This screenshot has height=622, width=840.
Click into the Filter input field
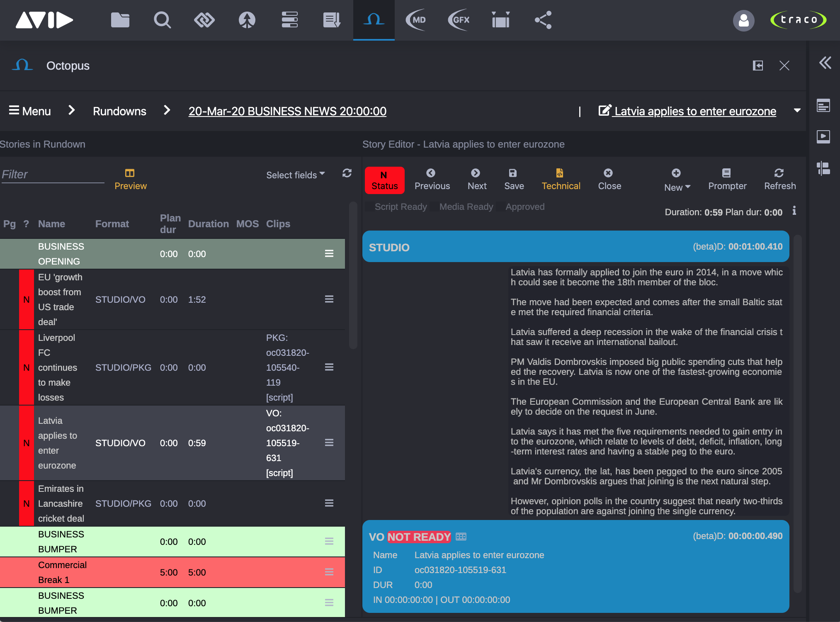(x=52, y=175)
